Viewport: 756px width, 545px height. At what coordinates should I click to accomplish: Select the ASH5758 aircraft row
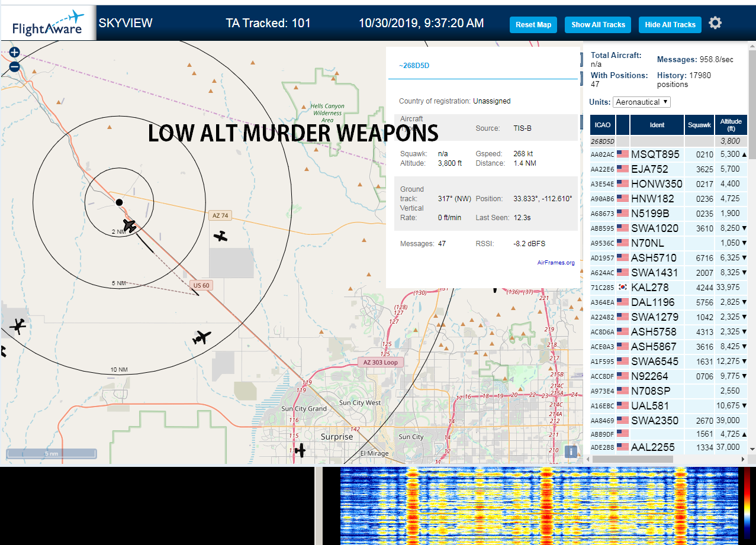pos(668,331)
